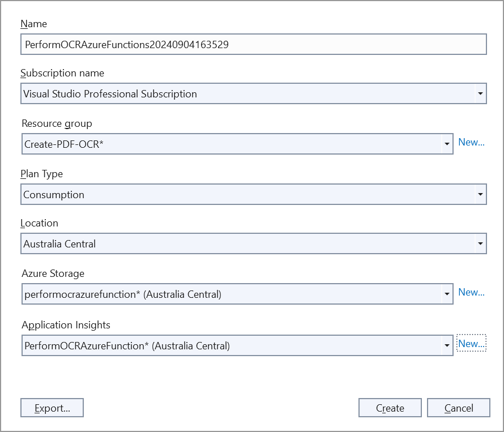The width and height of the screenshot is (504, 432).
Task: Click the Consumption plan type text
Action: pyautogui.click(x=54, y=195)
